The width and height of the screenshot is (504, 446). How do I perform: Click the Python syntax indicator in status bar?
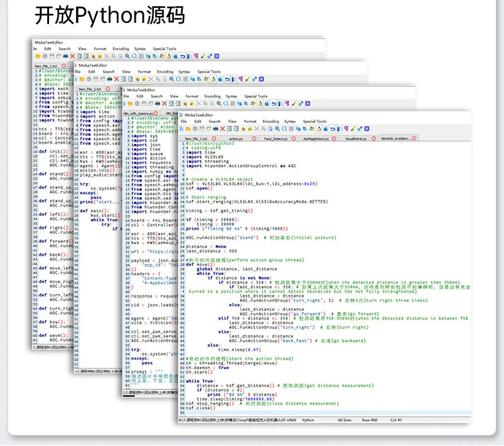308,420
